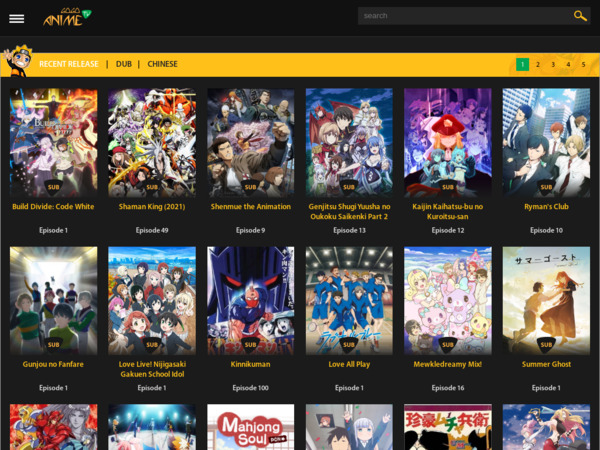Click Gunjou no Fanfare title link
The image size is (600, 450).
coord(53,364)
